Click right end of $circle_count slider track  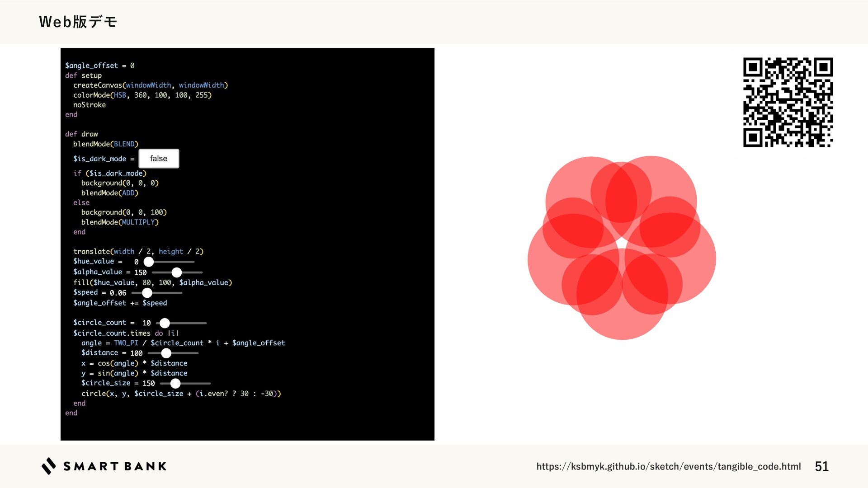pyautogui.click(x=205, y=323)
